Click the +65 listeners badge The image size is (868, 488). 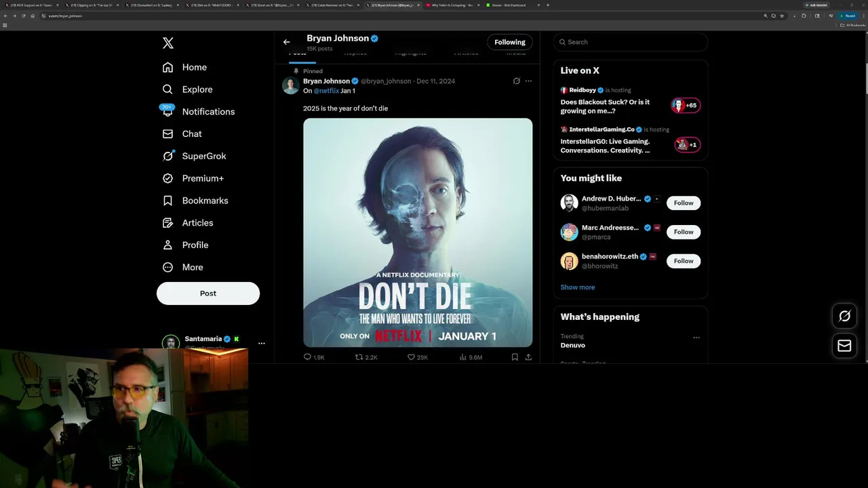tap(685, 105)
